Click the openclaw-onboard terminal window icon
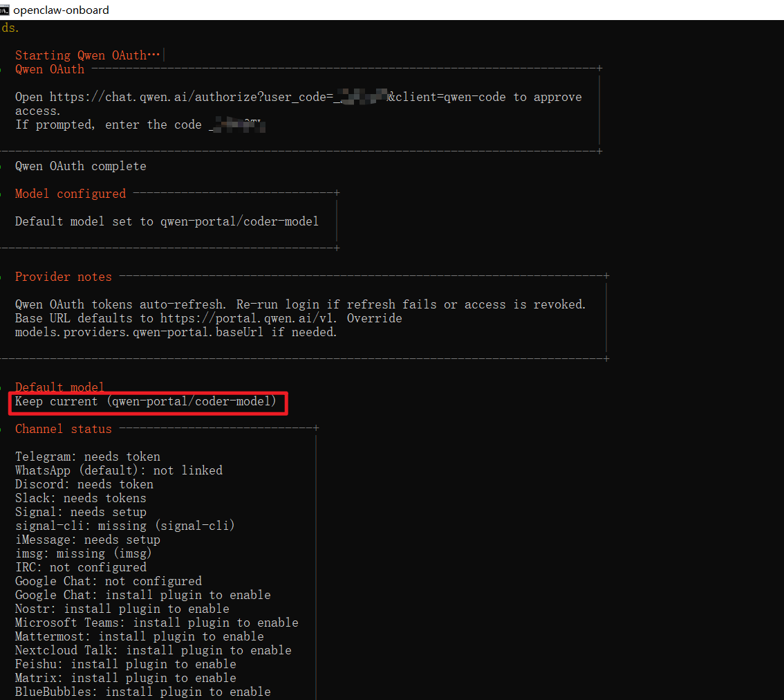Image resolution: width=784 pixels, height=700 pixels. 5,10
